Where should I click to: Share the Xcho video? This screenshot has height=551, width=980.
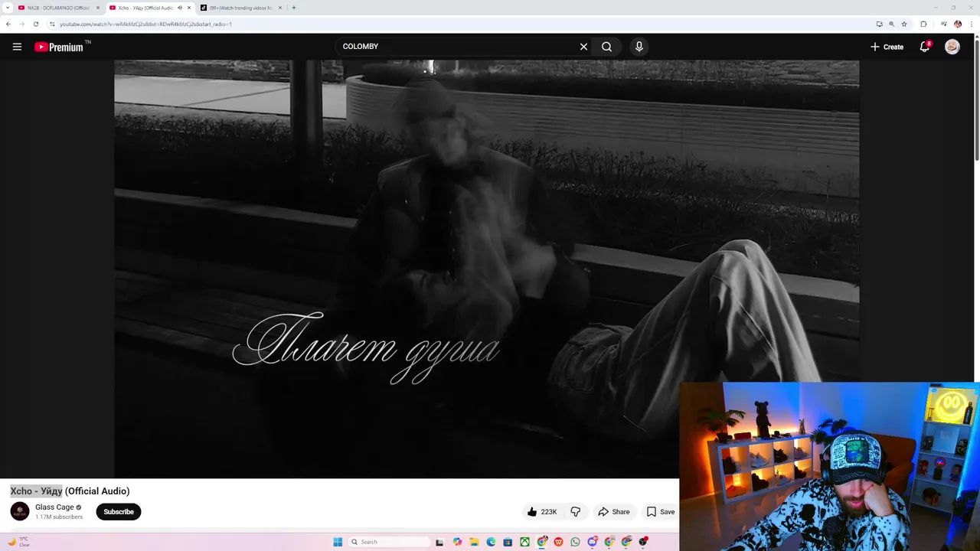(614, 512)
